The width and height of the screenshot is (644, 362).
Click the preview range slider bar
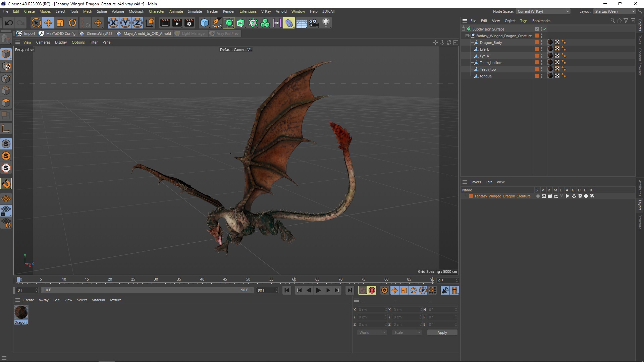click(x=148, y=290)
